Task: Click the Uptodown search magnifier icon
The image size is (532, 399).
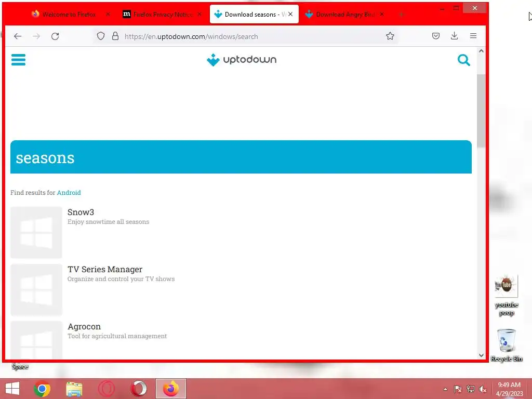Action: pos(463,60)
